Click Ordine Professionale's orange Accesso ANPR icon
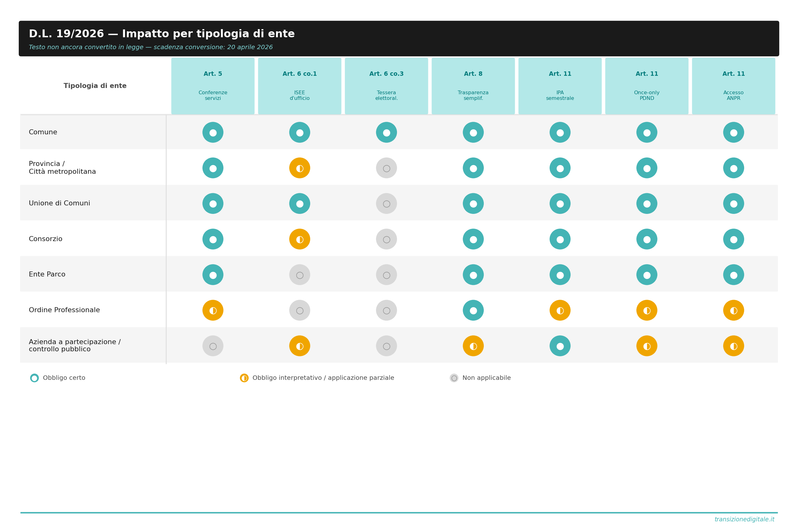This screenshot has height=532, width=798. pos(733,310)
